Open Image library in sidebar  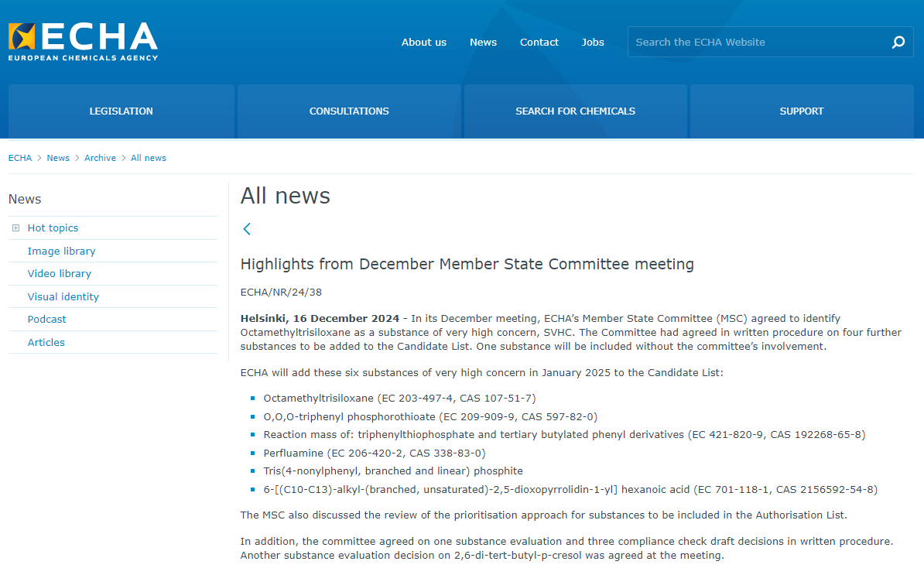pos(61,251)
